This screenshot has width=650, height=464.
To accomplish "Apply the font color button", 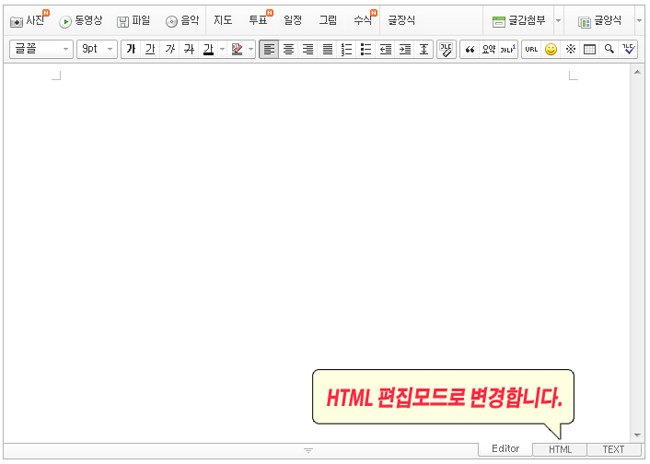I will coord(209,49).
